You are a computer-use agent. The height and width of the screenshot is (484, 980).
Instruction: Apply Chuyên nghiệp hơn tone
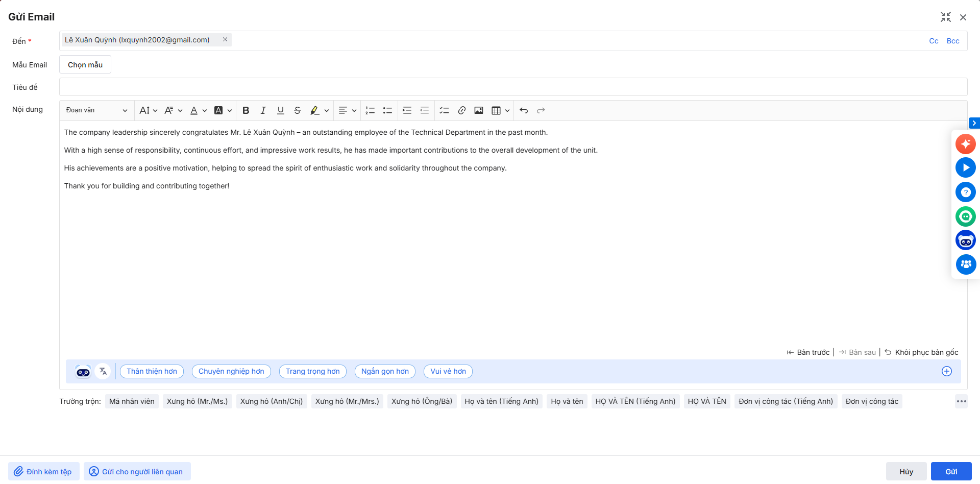231,371
